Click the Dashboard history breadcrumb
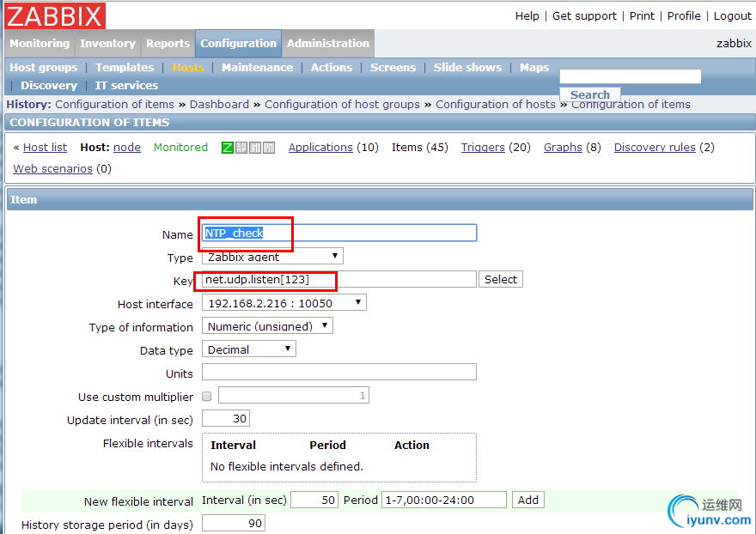The image size is (756, 534). coord(219,104)
